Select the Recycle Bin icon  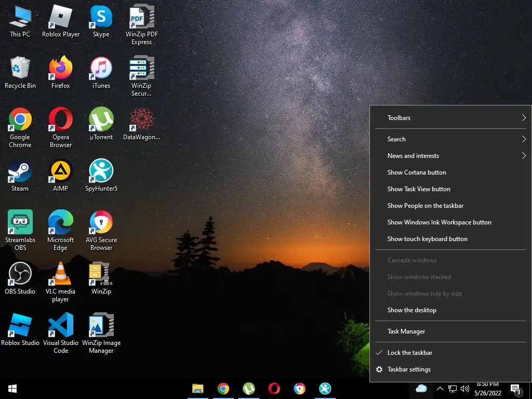point(20,73)
